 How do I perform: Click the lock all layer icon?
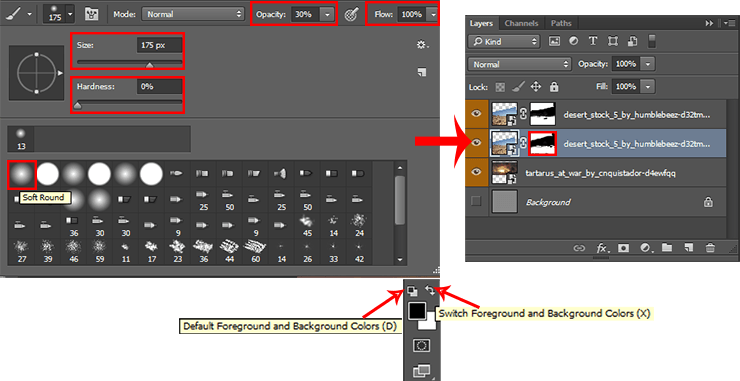(554, 86)
